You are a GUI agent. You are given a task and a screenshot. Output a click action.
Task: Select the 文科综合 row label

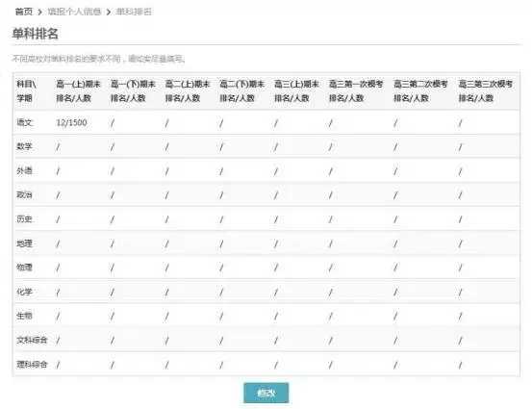tap(32, 340)
